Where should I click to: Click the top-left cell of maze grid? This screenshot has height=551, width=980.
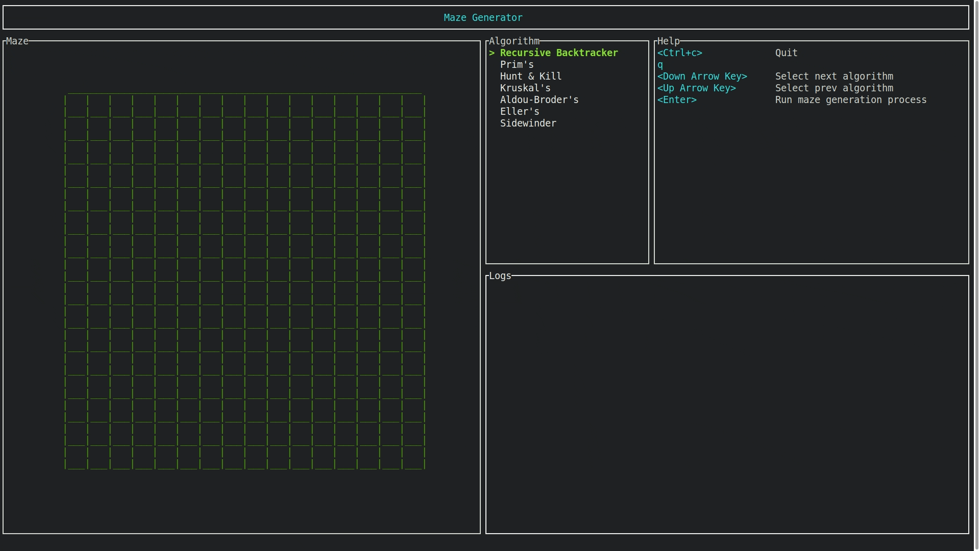click(x=77, y=106)
